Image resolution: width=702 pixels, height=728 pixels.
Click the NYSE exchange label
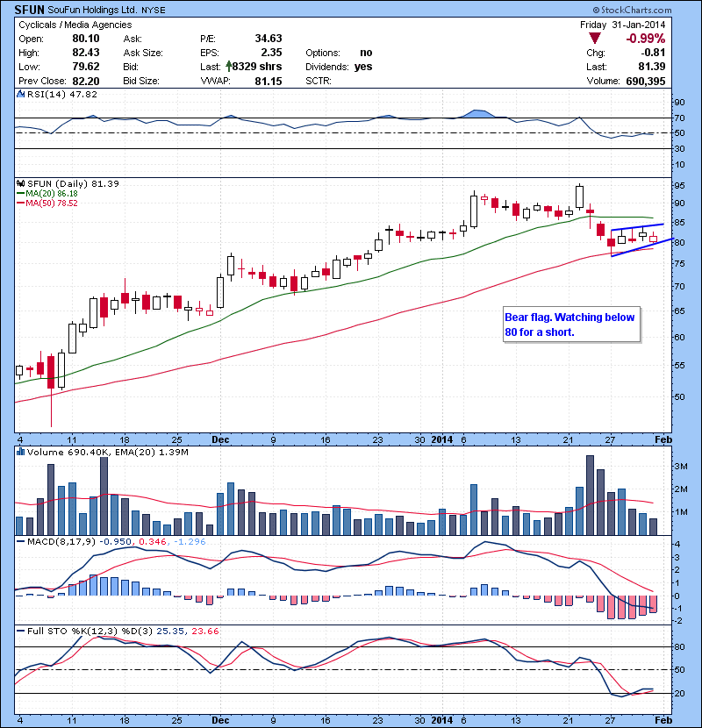click(153, 11)
